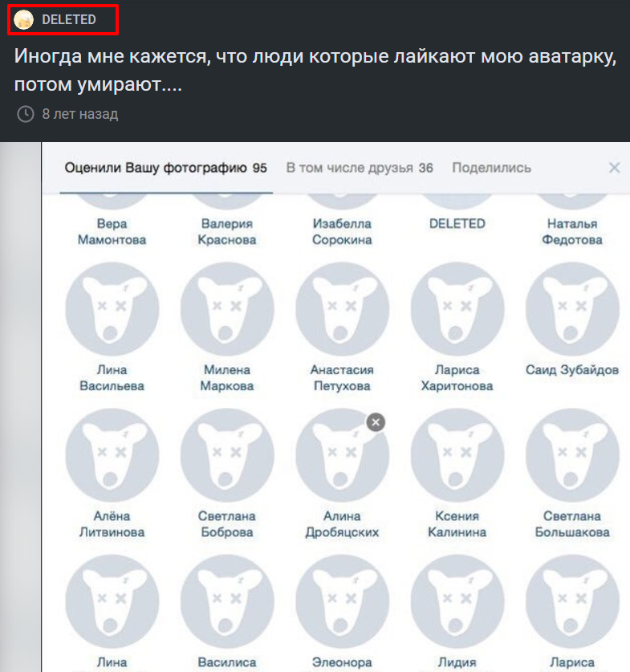Open Светлана Большакова's avatar

[572, 455]
